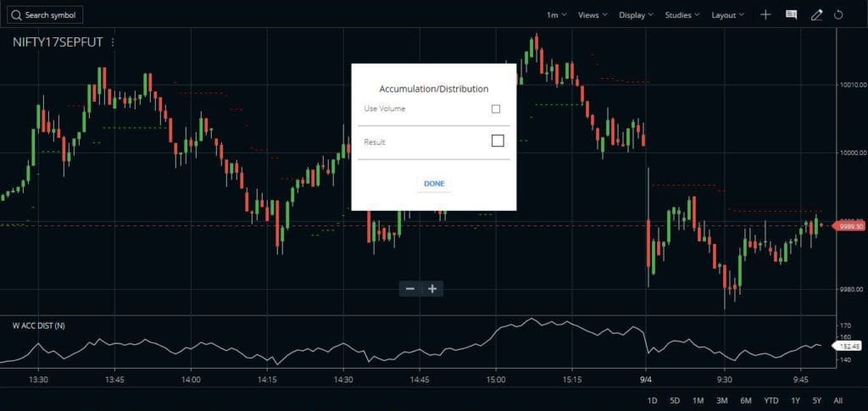The image size is (868, 411).
Task: Click the Accumulation/Distribution dialog title
Action: [434, 88]
